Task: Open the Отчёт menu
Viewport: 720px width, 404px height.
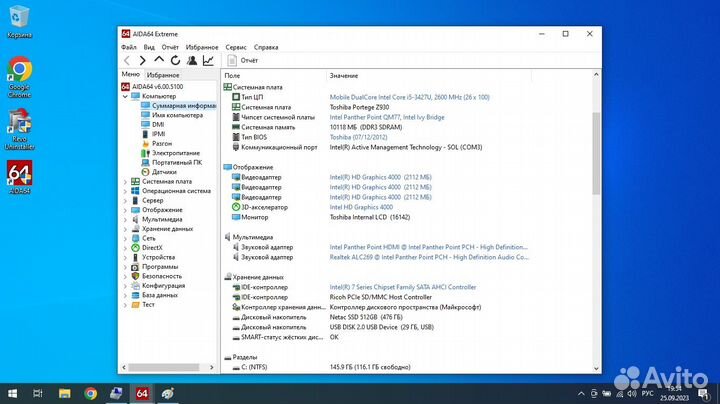Action: coord(170,47)
